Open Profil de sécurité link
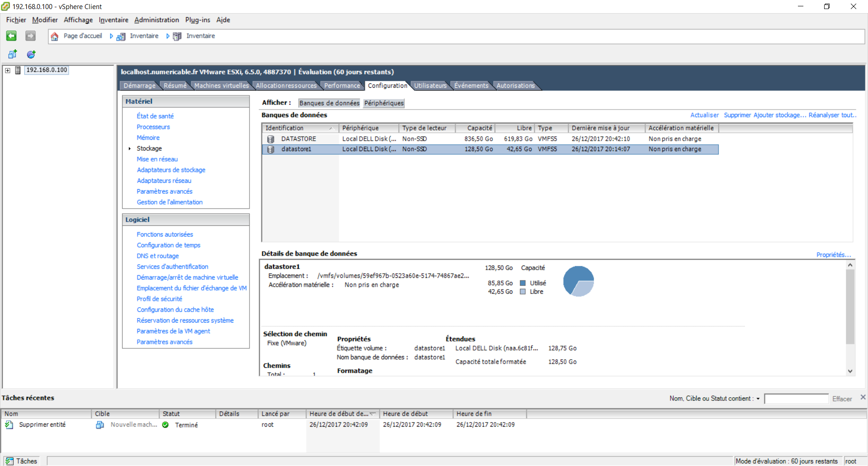Image resolution: width=868 pixels, height=466 pixels. pyautogui.click(x=160, y=299)
